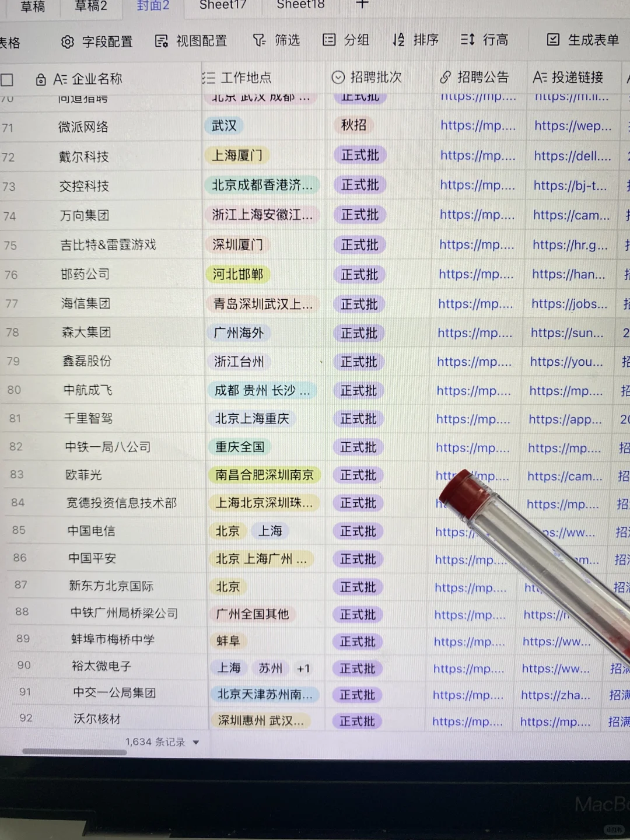
Task: Click the 广州全国其他 tag
Action: (x=253, y=614)
